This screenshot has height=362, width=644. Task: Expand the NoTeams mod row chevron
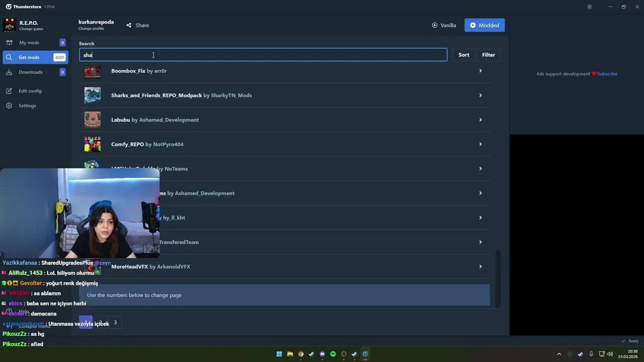coord(480,168)
